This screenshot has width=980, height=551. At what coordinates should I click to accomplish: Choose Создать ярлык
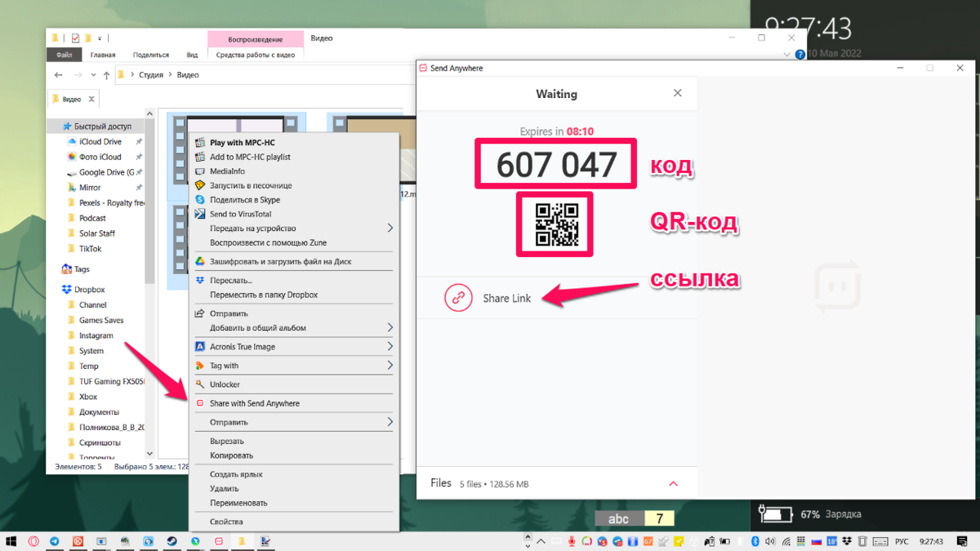[x=236, y=474]
